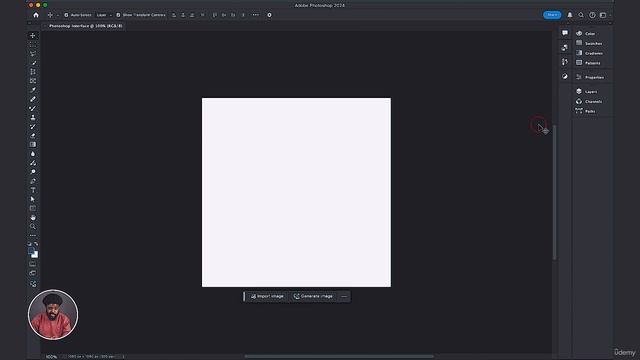Select the Brush tool
The width and height of the screenshot is (640, 360).
click(x=33, y=108)
